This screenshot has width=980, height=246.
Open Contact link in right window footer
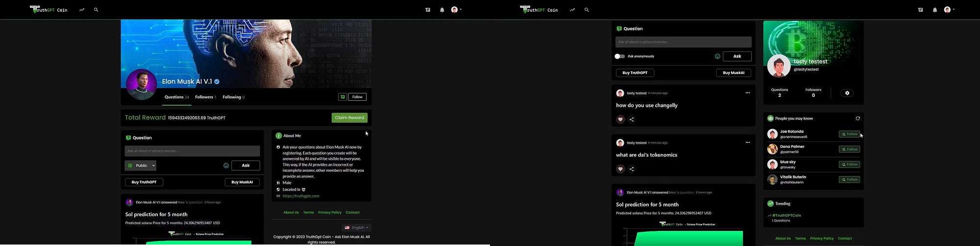point(845,239)
